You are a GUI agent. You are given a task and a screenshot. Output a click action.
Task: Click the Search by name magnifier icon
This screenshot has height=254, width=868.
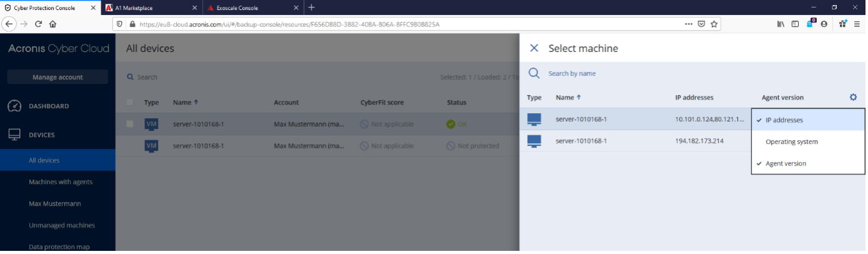pyautogui.click(x=534, y=73)
